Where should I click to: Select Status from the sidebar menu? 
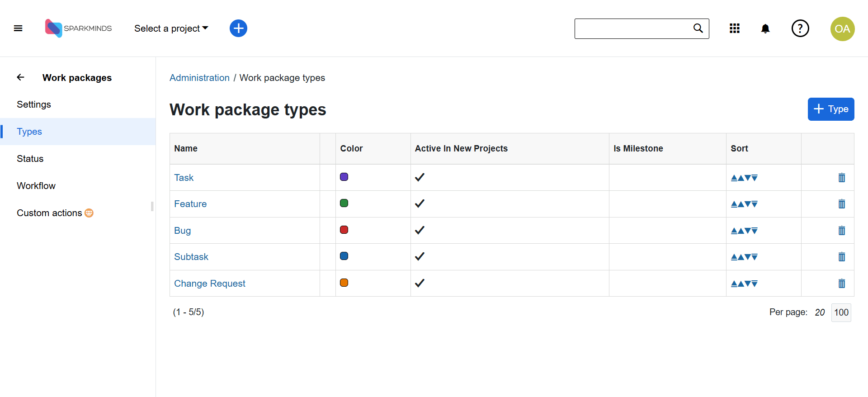coord(30,159)
